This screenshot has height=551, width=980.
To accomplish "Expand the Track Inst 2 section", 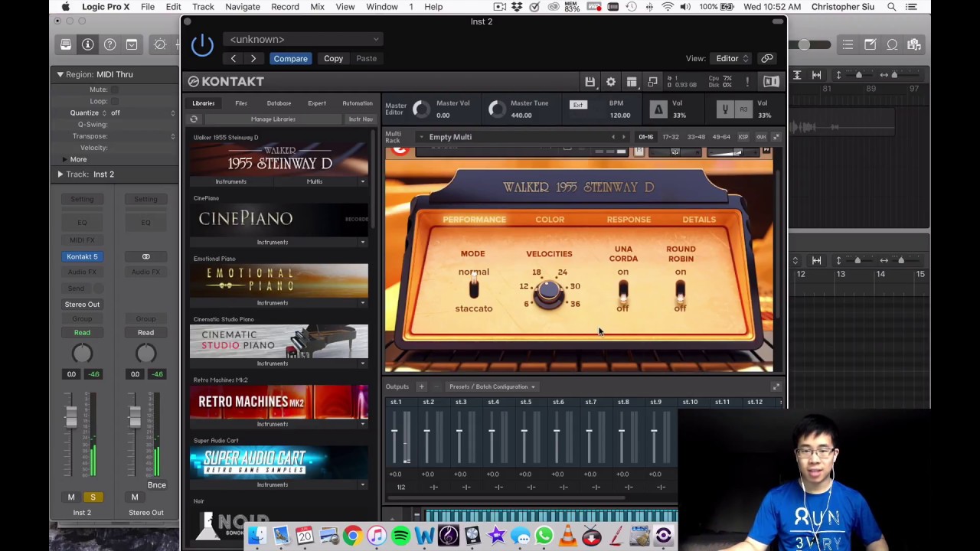I will point(60,174).
